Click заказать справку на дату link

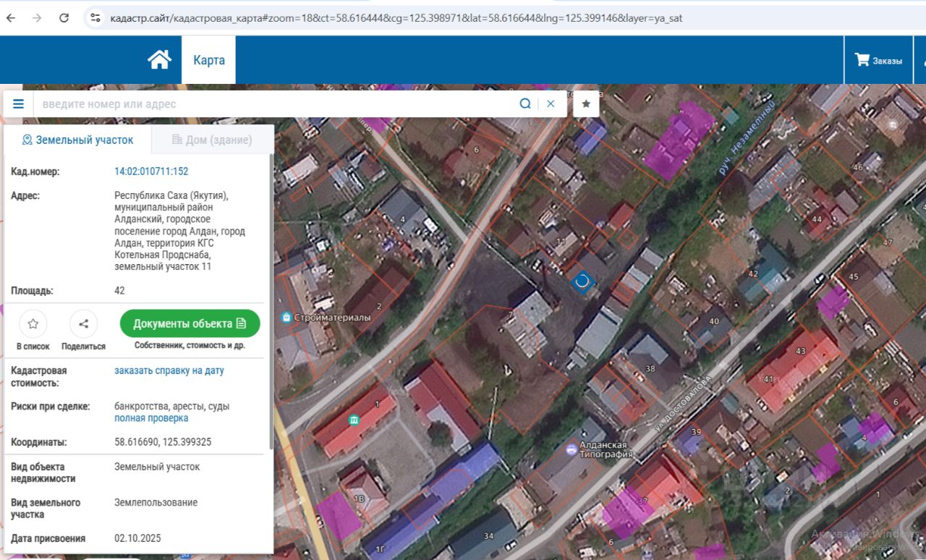pyautogui.click(x=169, y=370)
